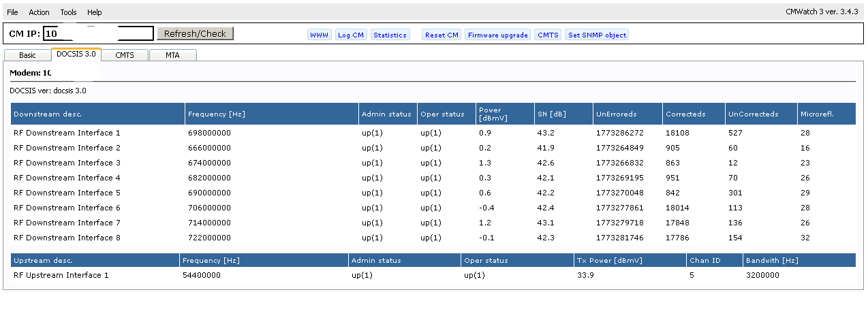Image resolution: width=868 pixels, height=335 pixels.
Task: Click power value -0.4
Action: [x=486, y=208]
